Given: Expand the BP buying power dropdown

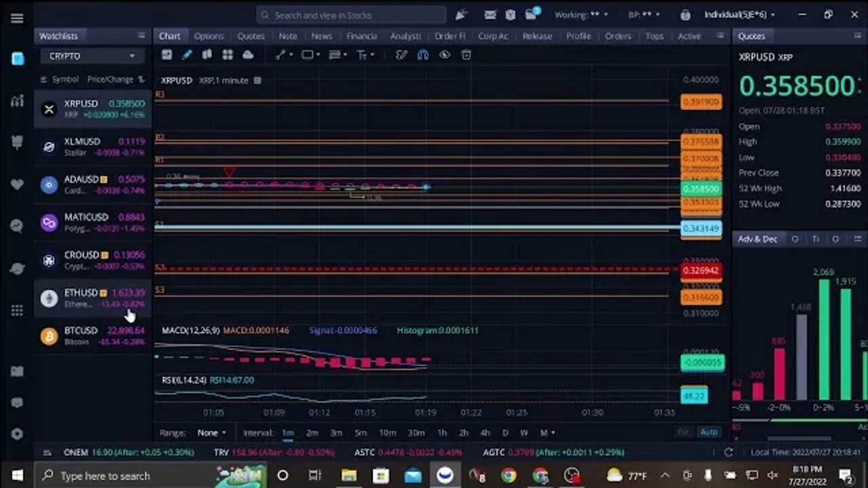Looking at the screenshot, I should click(644, 15).
